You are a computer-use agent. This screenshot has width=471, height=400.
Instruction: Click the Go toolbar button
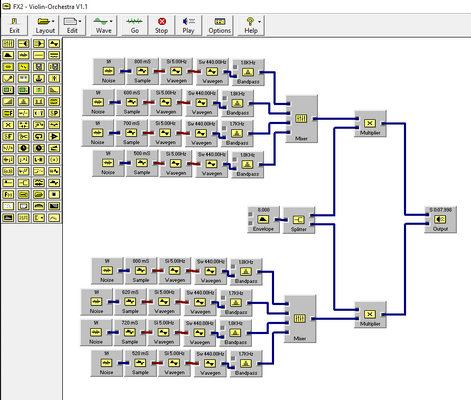tap(134, 25)
